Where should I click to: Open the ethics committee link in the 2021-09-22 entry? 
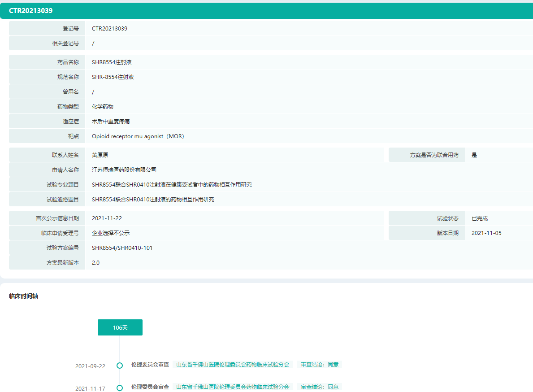233,365
